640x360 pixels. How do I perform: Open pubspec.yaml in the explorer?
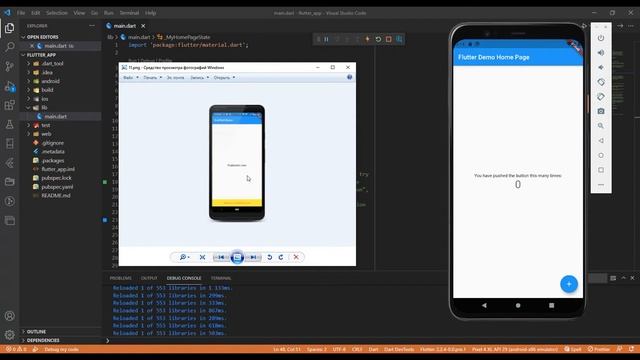tap(57, 187)
